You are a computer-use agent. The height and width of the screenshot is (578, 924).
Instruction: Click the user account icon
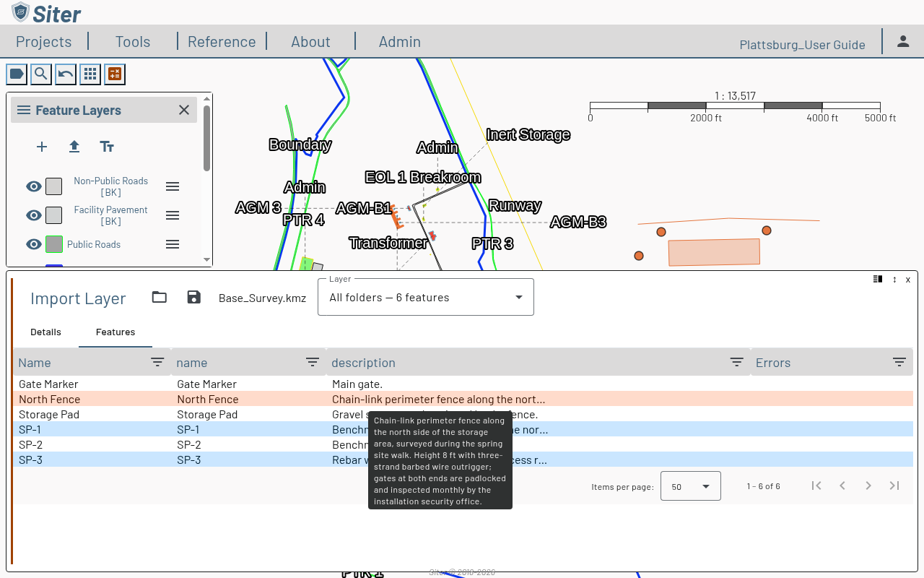(903, 41)
